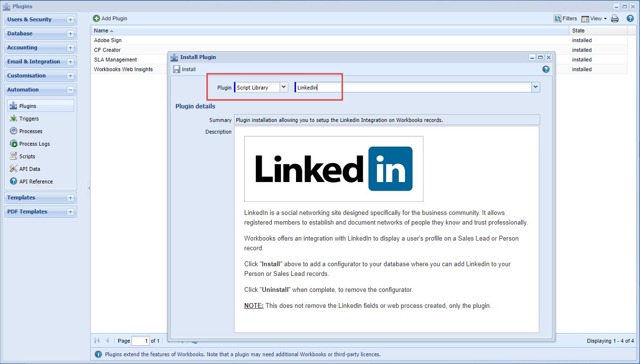Open Filters in Plugins toolbar

565,18
